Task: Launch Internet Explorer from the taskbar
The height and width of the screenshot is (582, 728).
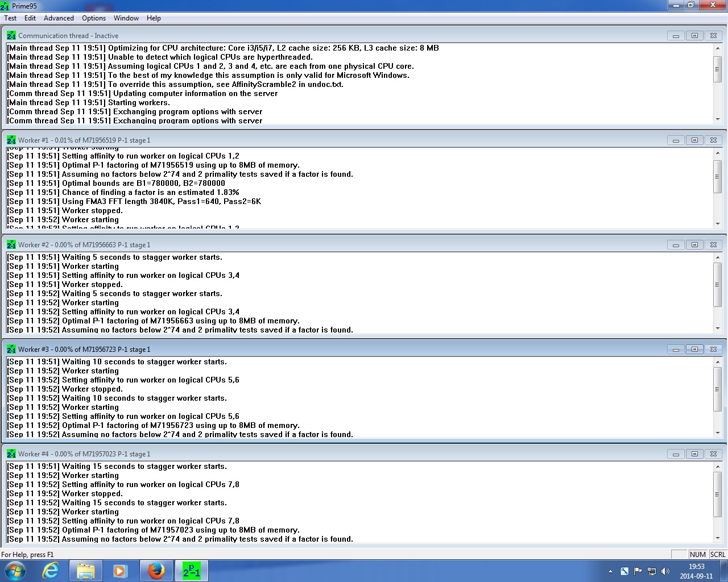Action: pyautogui.click(x=51, y=571)
